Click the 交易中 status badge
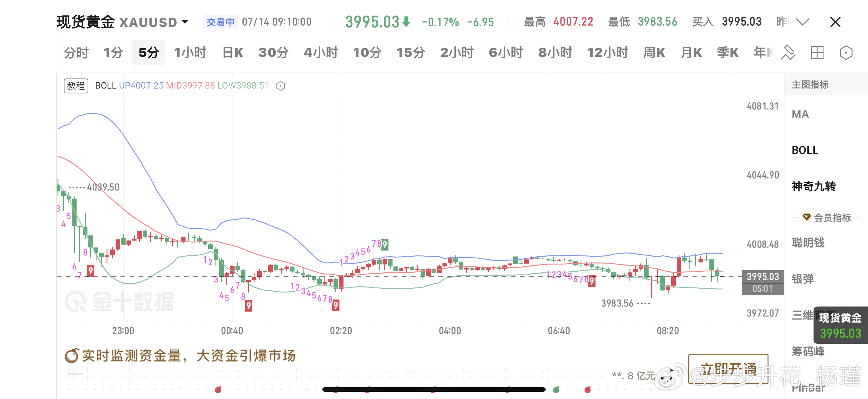Screen dimensions: 868x399 220,22
